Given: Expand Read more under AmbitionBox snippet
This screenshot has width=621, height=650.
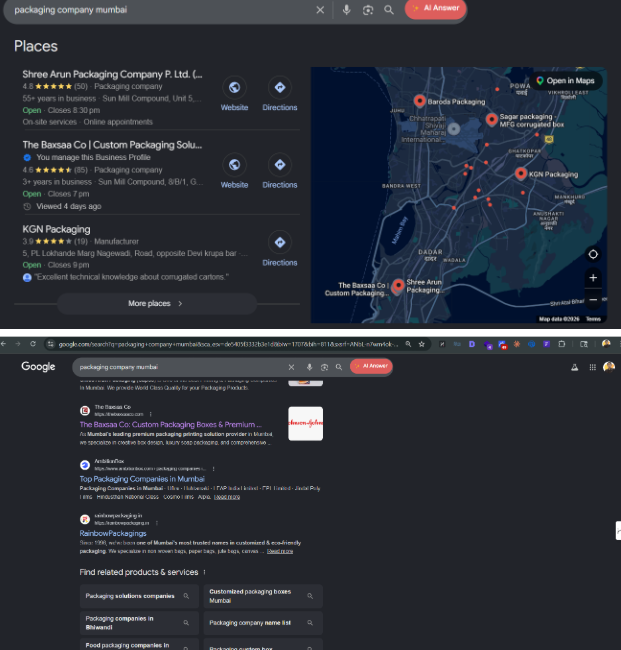Looking at the screenshot, I should pos(227,497).
